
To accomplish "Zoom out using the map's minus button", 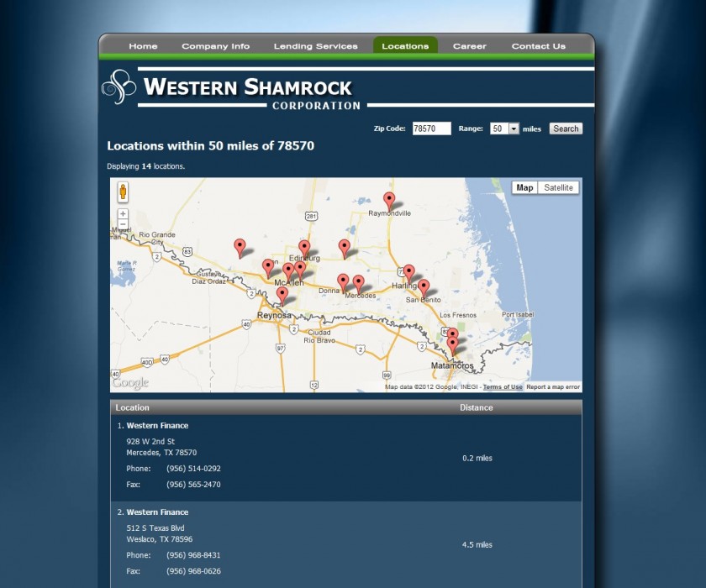I will pyautogui.click(x=123, y=224).
